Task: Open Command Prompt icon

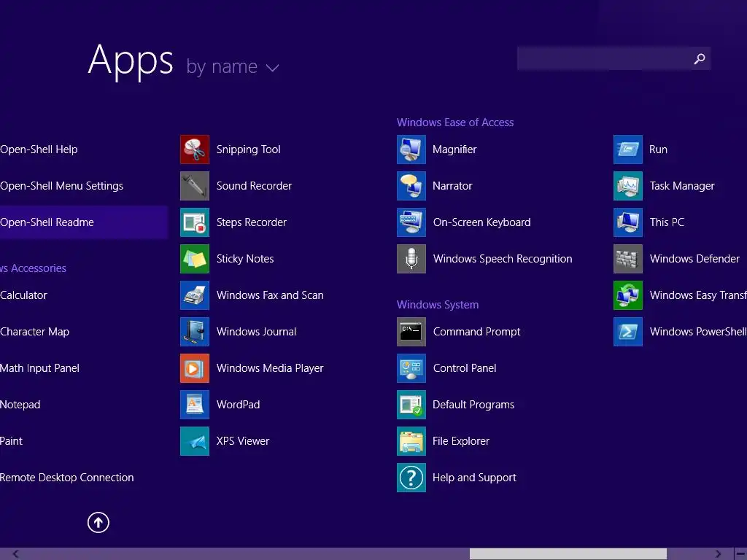Action: [411, 332]
